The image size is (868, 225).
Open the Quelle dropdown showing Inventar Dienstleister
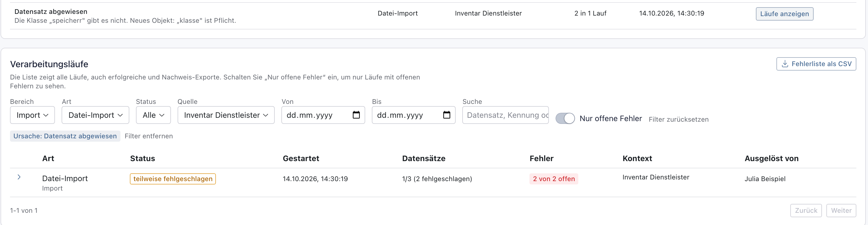click(x=226, y=115)
